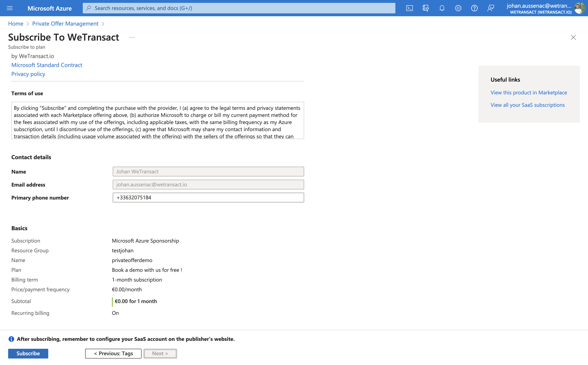Launch Cloud Shell from top bar

coord(409,8)
